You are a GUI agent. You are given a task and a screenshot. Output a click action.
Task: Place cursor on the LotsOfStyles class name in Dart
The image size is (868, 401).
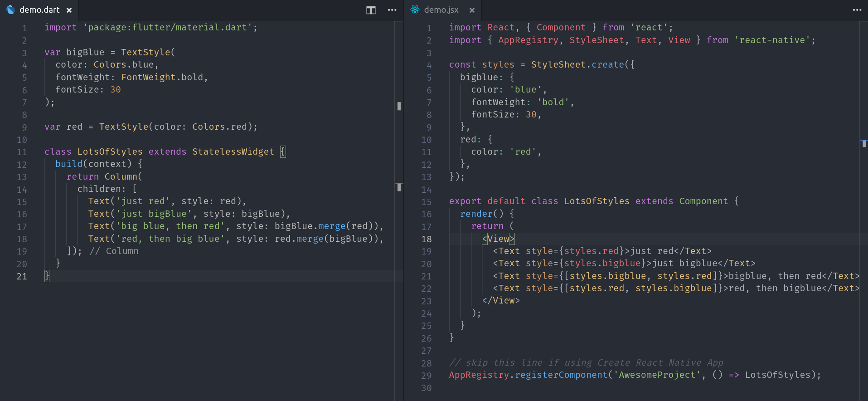[x=110, y=152]
